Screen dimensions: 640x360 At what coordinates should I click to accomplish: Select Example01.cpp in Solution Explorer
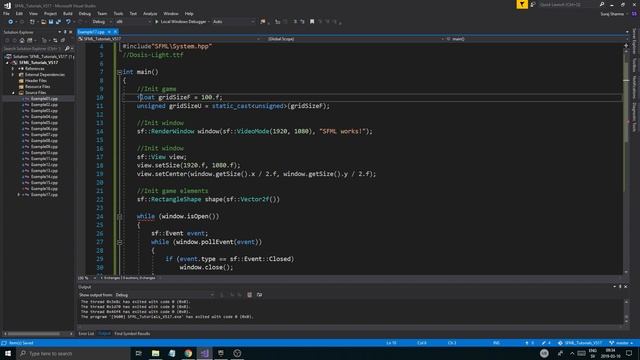[x=44, y=99]
